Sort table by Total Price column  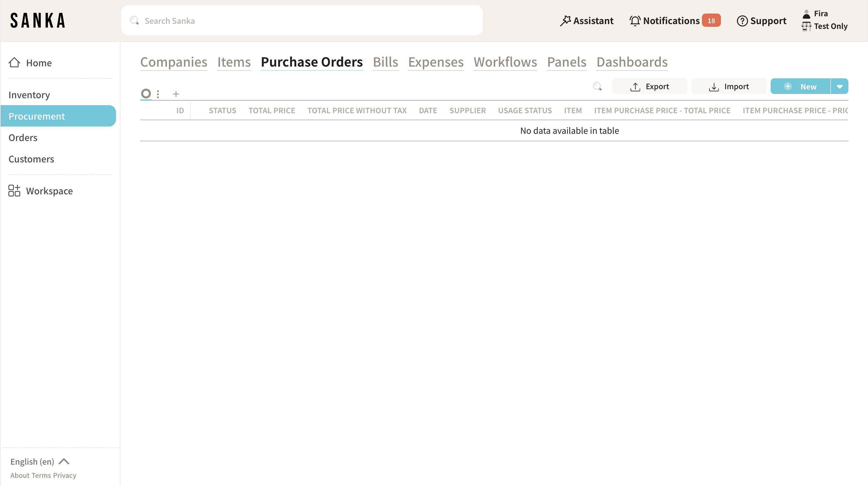[x=272, y=111]
